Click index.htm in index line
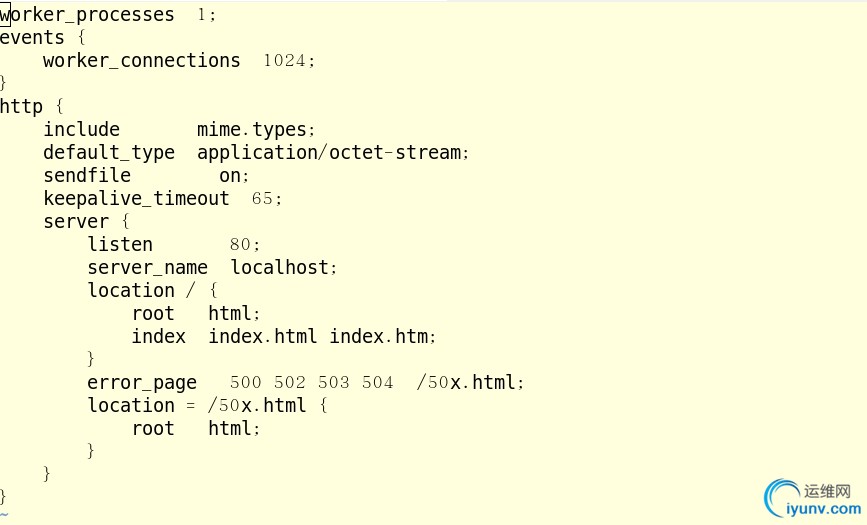The image size is (867, 525). point(379,336)
